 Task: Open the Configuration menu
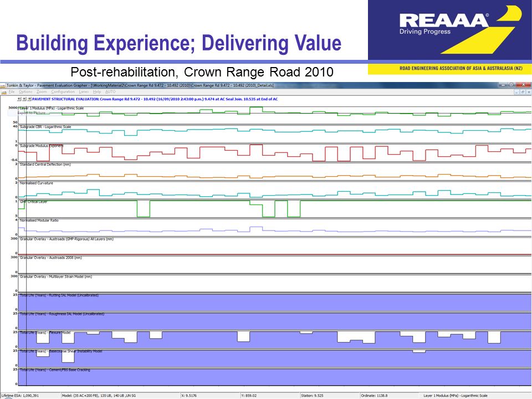click(63, 91)
